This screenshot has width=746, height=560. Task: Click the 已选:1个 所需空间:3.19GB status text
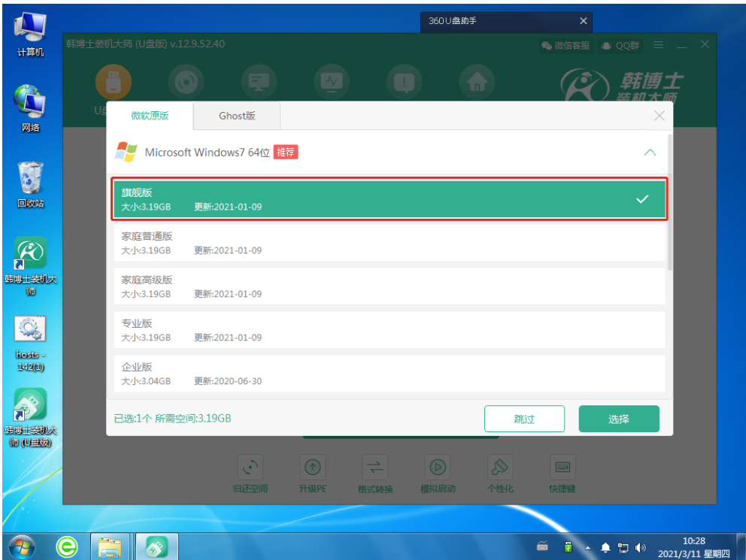[172, 419]
